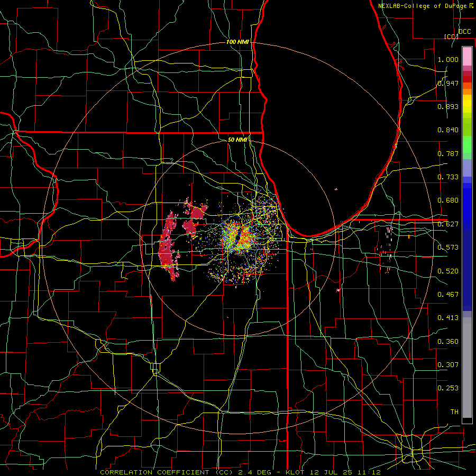The image size is (476, 476).
Task: Click the 0.573 scale value
Action: pyautogui.click(x=448, y=248)
